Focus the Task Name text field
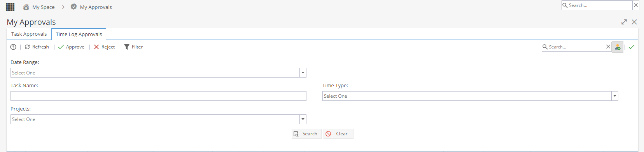The image size is (644, 152). point(158,96)
